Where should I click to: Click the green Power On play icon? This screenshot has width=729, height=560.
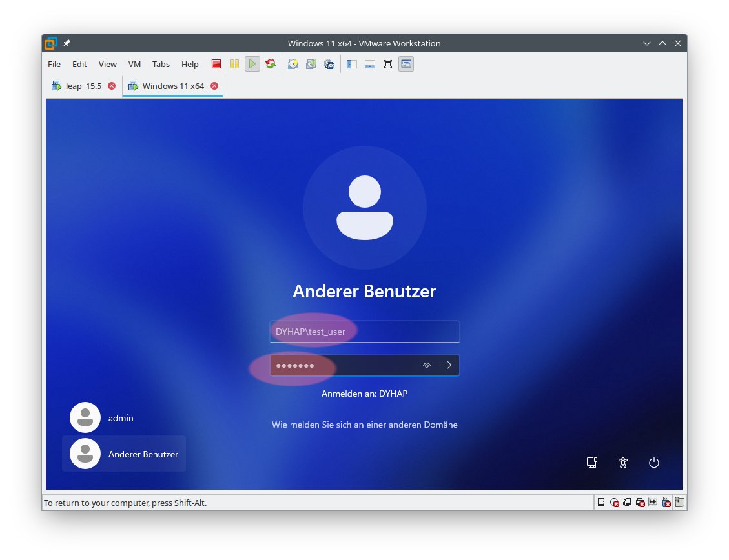[252, 64]
